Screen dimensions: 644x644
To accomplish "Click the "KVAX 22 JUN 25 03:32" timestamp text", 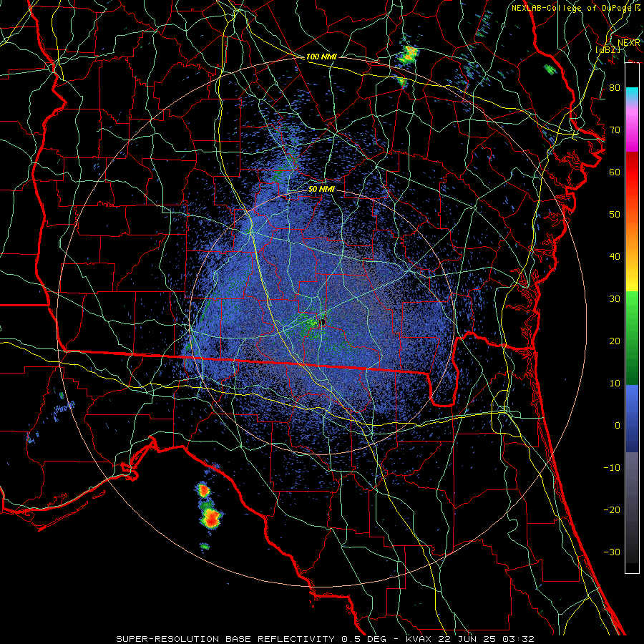I will pos(470,639).
